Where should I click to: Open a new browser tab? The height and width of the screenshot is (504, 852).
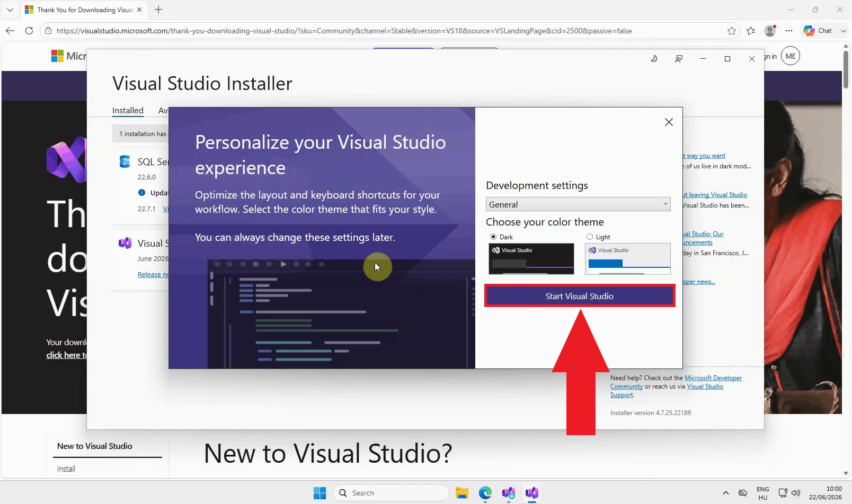[x=158, y=10]
